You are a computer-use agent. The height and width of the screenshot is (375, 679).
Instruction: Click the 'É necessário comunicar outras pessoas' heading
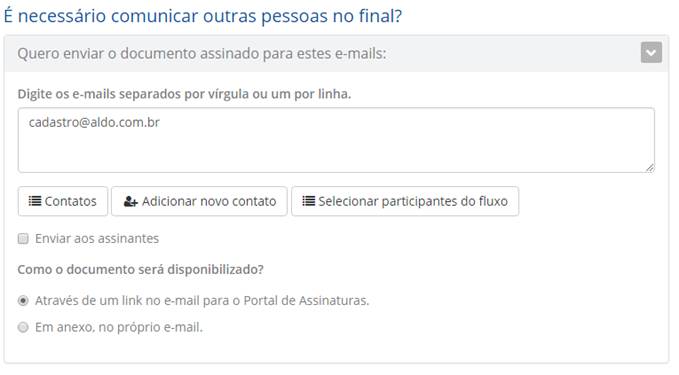pyautogui.click(x=203, y=16)
